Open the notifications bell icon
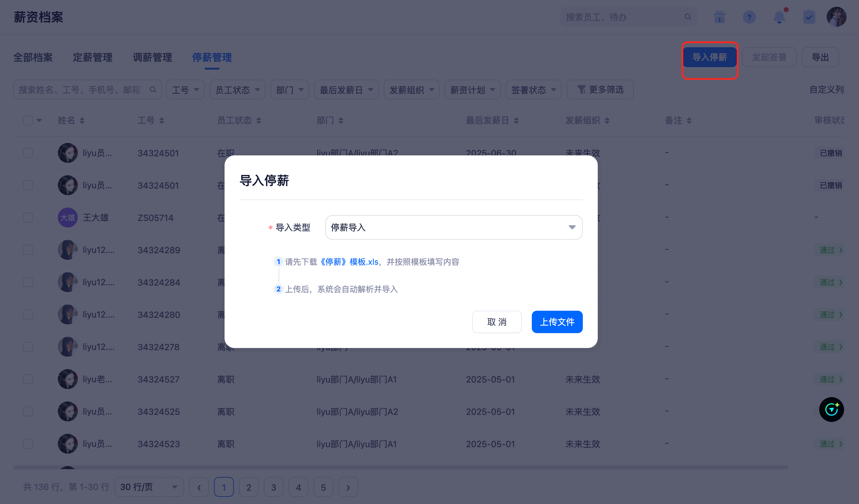This screenshot has width=859, height=504. tap(779, 17)
